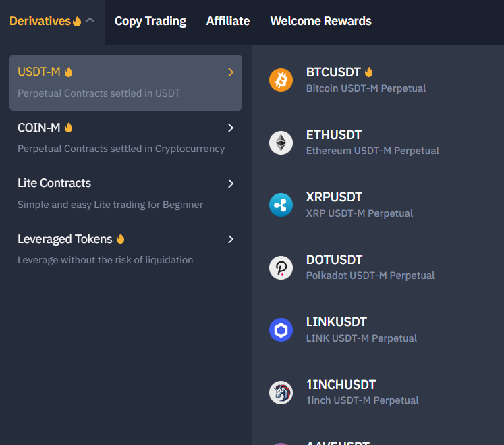Open the Affiliate menu item
This screenshot has height=445, width=504.
tap(228, 21)
